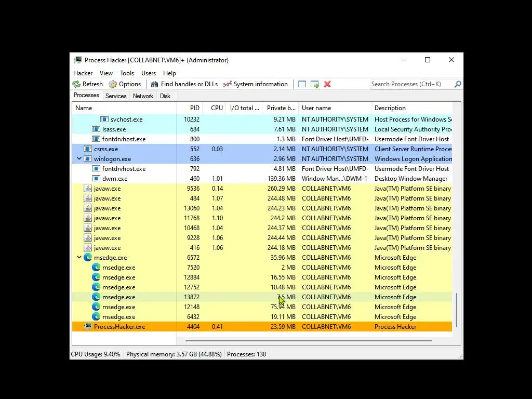Click Desktop Window Manager description
Image resolution: width=532 pixels, height=399 pixels.
[411, 179]
